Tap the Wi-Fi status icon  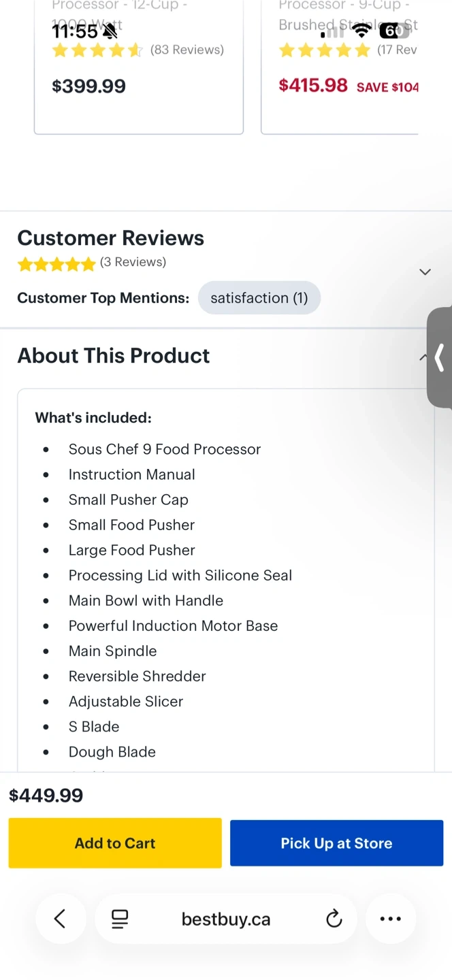[362, 31]
